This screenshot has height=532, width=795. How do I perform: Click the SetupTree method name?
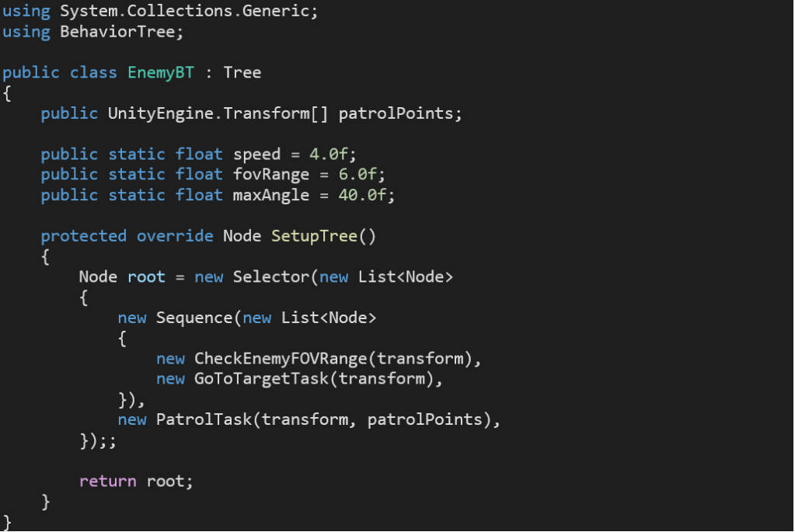(314, 236)
